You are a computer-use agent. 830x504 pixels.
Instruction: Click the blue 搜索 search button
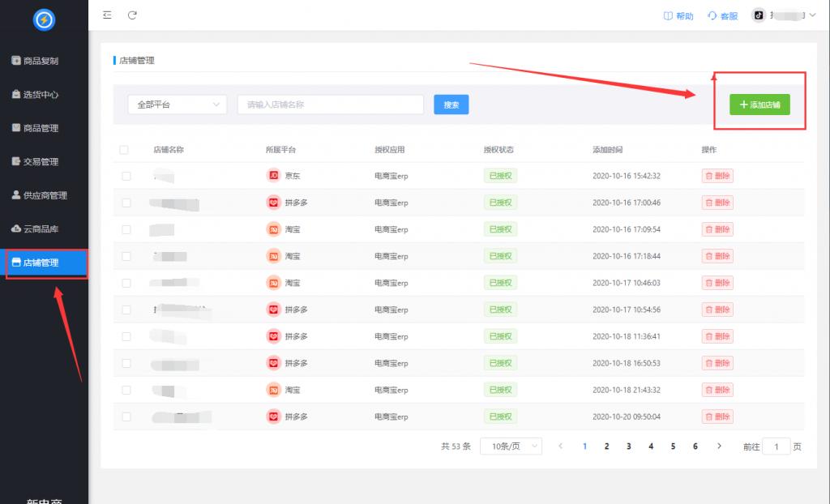coord(451,105)
